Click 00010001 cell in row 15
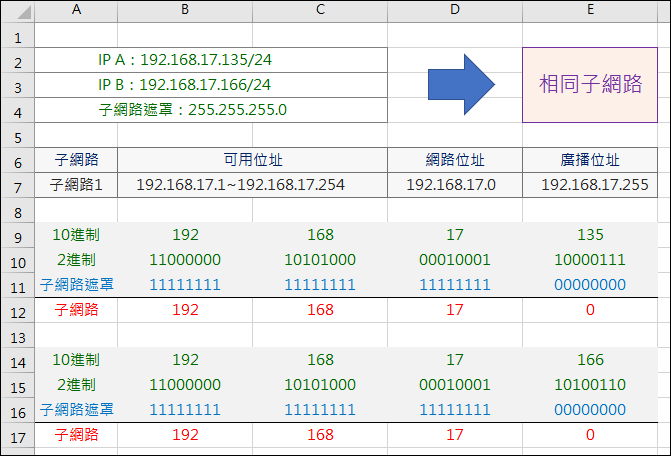671x456 pixels. 455,385
